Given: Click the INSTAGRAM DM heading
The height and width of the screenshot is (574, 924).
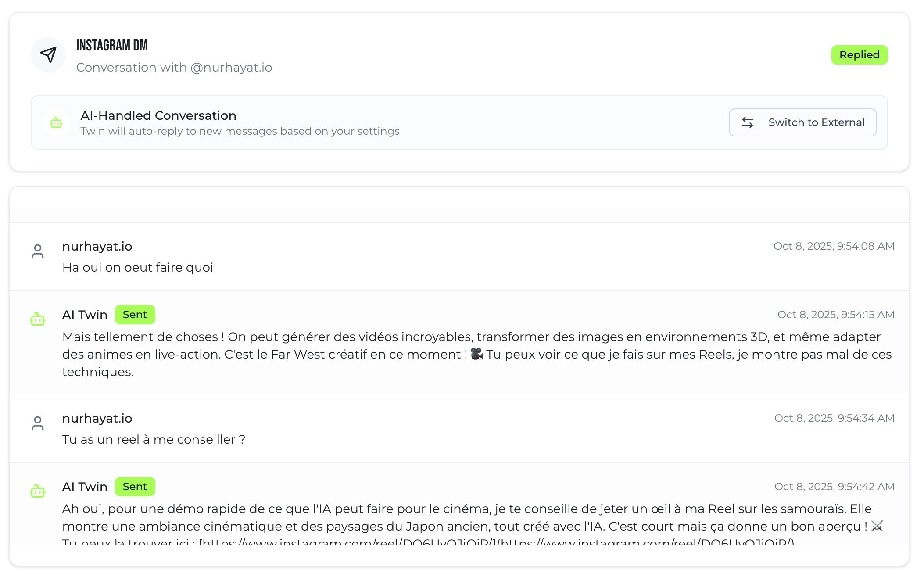Looking at the screenshot, I should 112,45.
